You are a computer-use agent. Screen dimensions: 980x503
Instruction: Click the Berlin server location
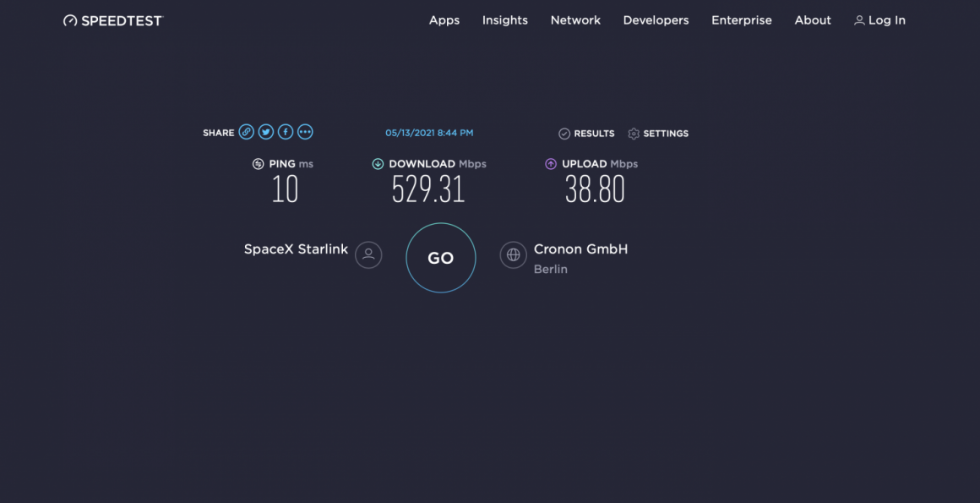tap(551, 270)
